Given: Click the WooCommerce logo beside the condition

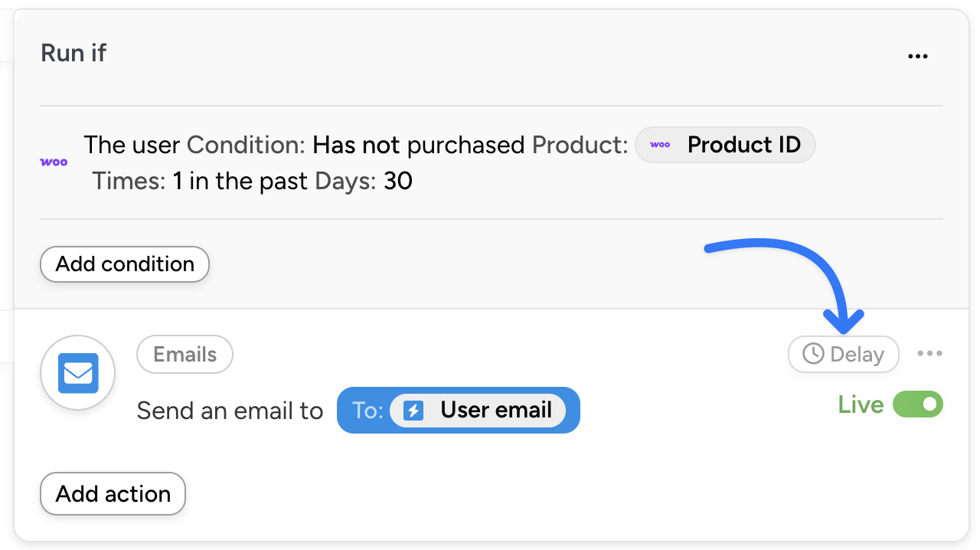Looking at the screenshot, I should [x=54, y=162].
